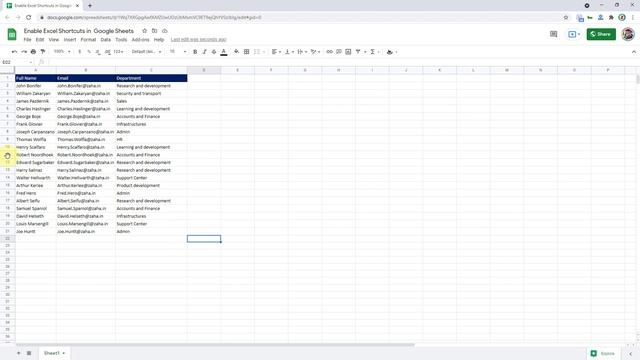Open the all sheets list

pyautogui.click(x=29, y=353)
